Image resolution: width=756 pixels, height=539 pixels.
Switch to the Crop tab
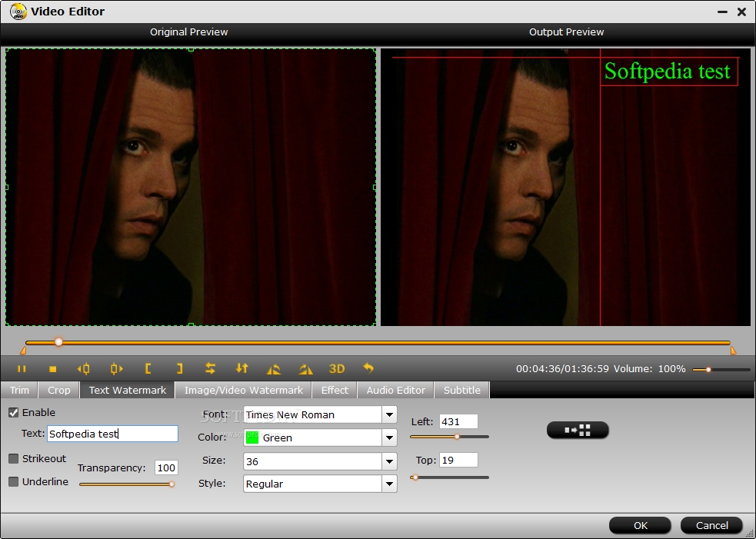pos(58,390)
